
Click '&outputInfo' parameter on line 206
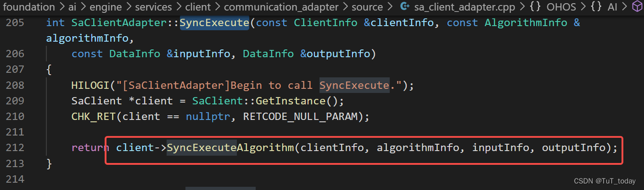pyautogui.click(x=336, y=54)
